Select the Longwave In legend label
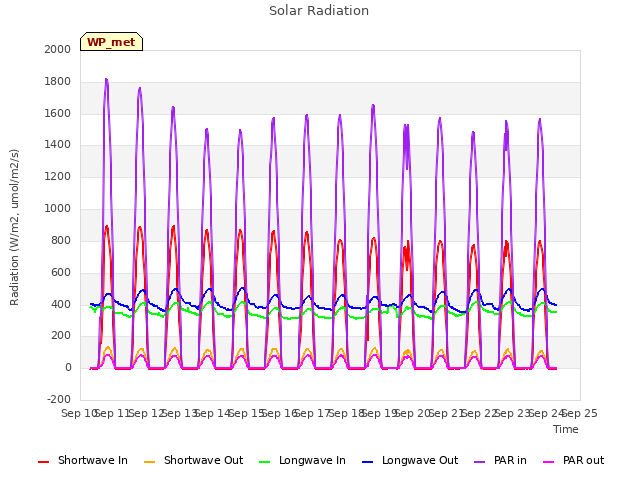 click(312, 460)
